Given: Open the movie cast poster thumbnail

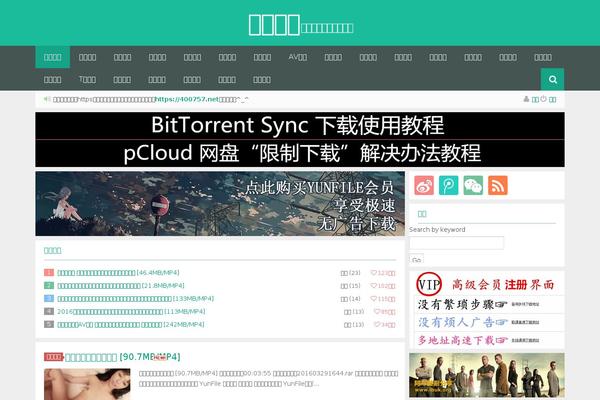Looking at the screenshot, I should (x=487, y=375).
